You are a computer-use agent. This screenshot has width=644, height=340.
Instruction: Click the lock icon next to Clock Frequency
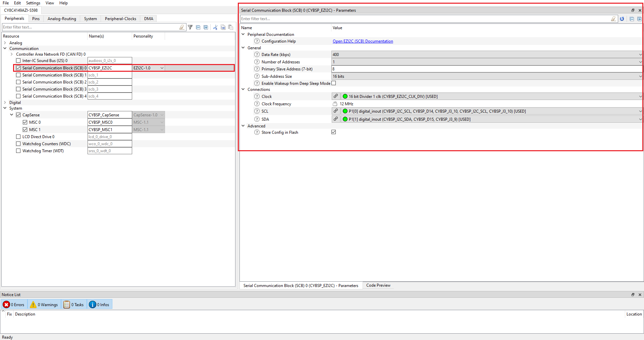[335, 104]
